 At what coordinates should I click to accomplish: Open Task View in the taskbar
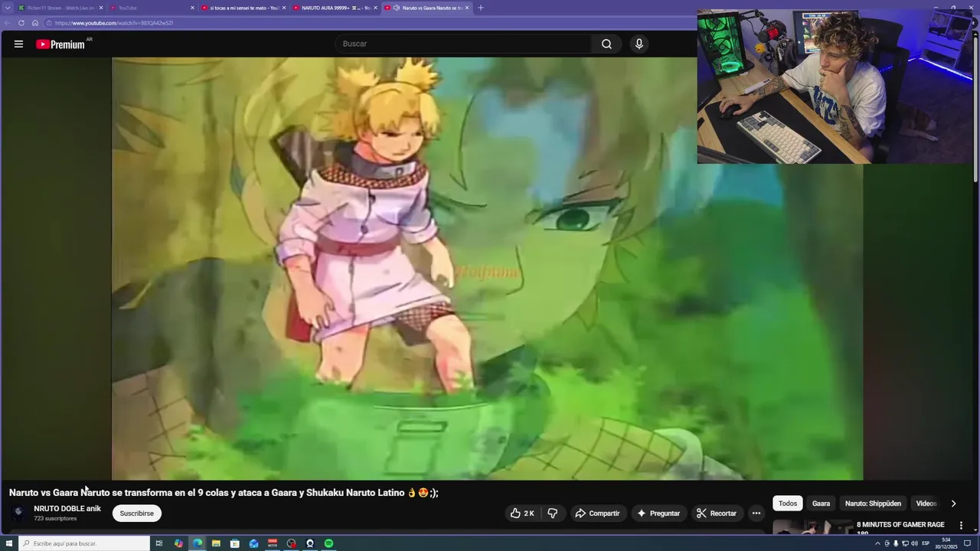point(159,543)
